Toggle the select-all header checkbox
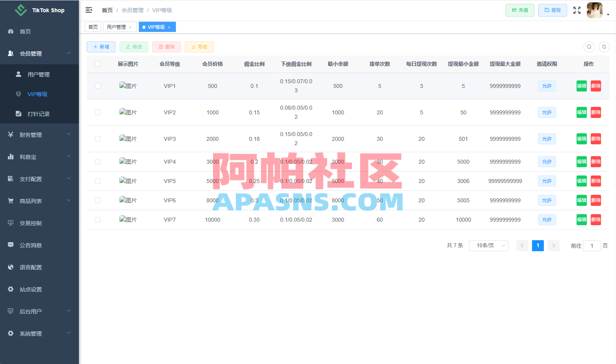 98,64
